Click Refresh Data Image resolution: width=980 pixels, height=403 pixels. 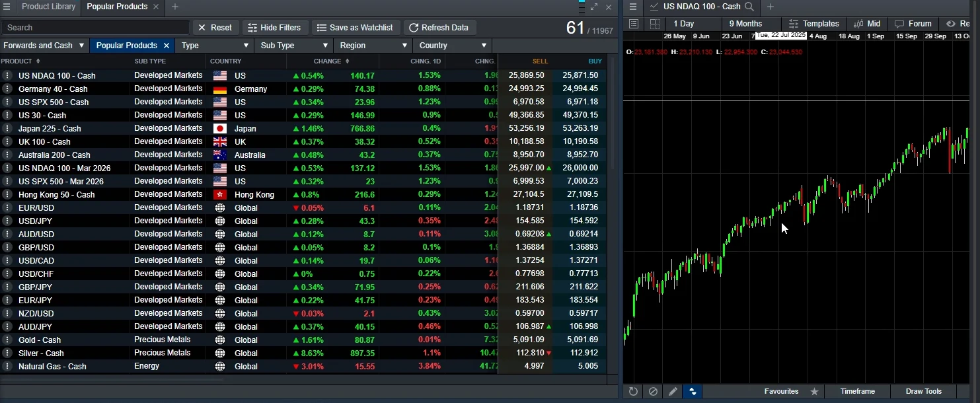click(439, 28)
